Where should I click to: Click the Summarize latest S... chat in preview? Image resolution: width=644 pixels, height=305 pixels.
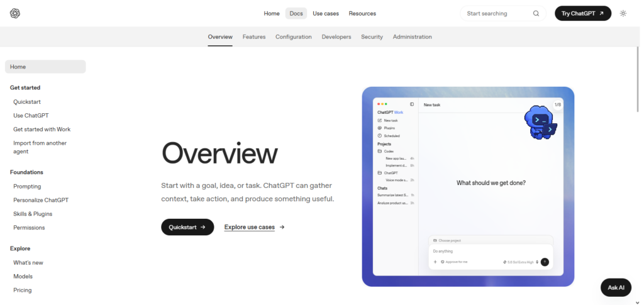[392, 196]
